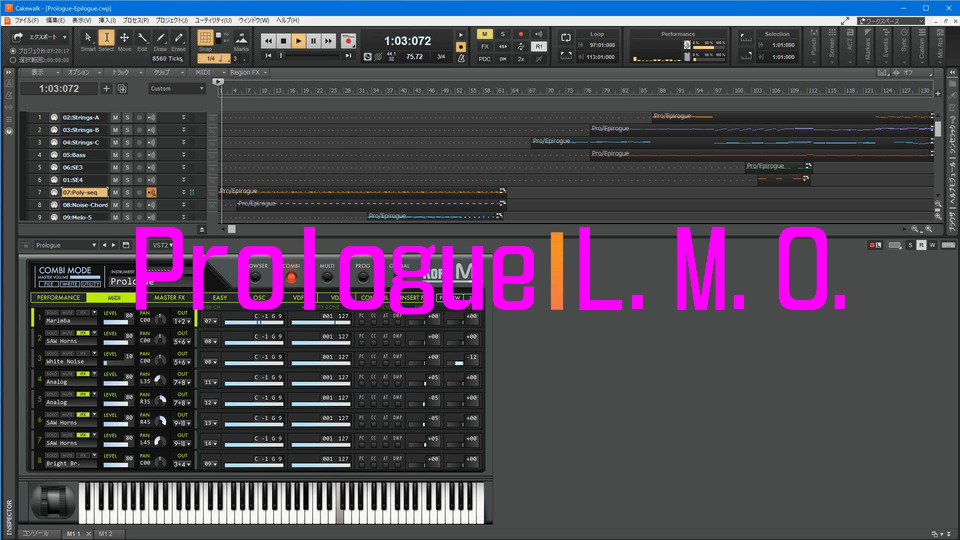The image size is (960, 540).
Task: Go to the project start
Action: click(268, 56)
